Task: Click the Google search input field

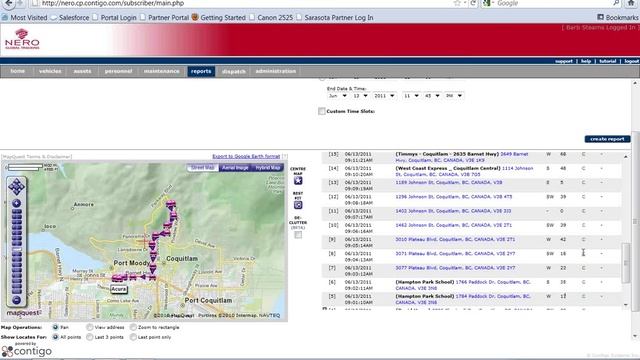Action: tap(551, 3)
